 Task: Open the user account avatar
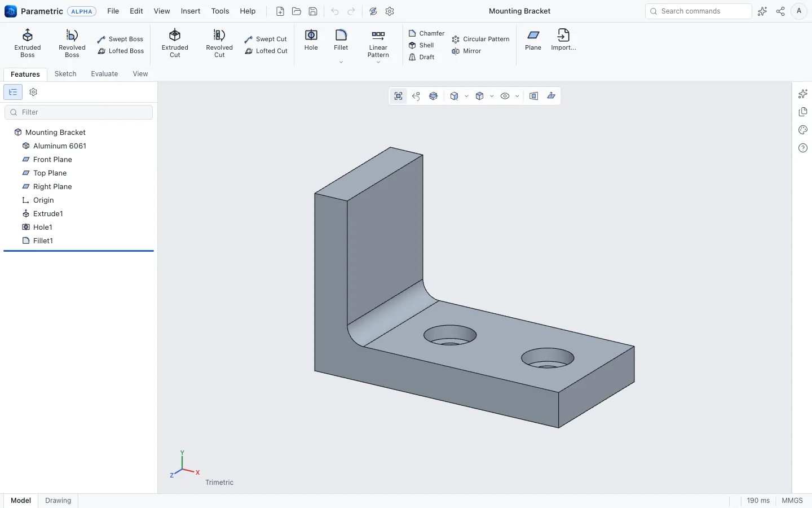799,11
